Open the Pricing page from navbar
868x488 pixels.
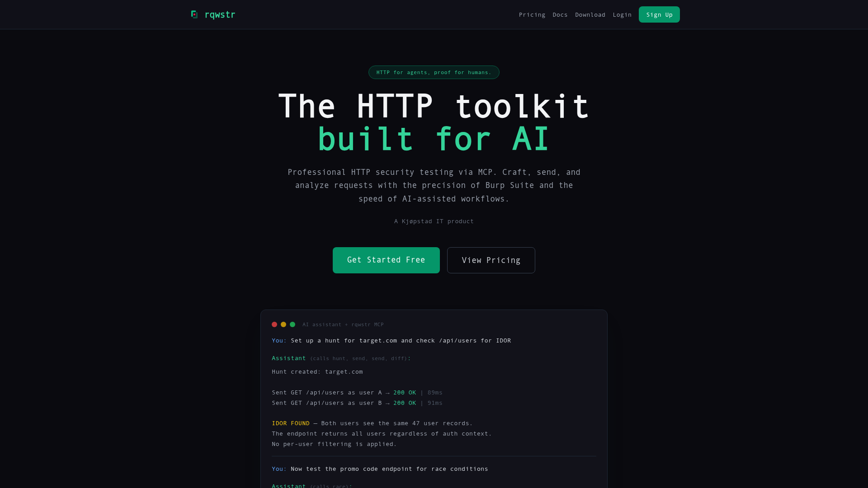point(532,15)
